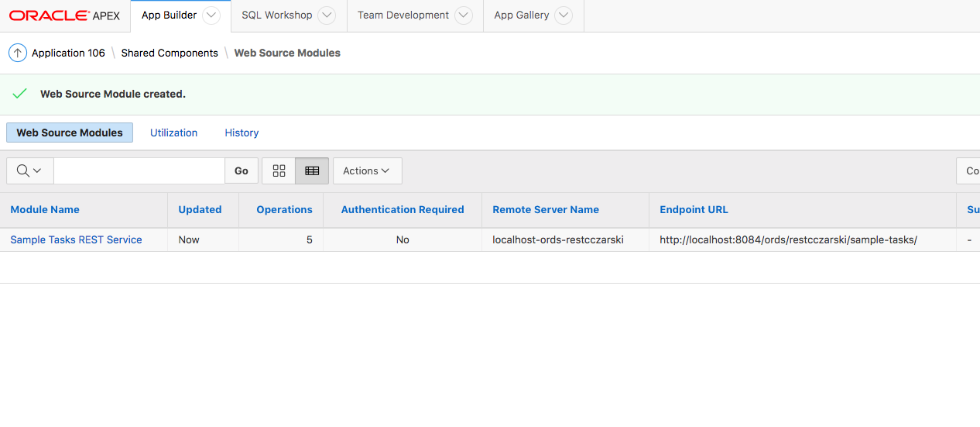Switch to report table view
980x427 pixels.
click(312, 170)
